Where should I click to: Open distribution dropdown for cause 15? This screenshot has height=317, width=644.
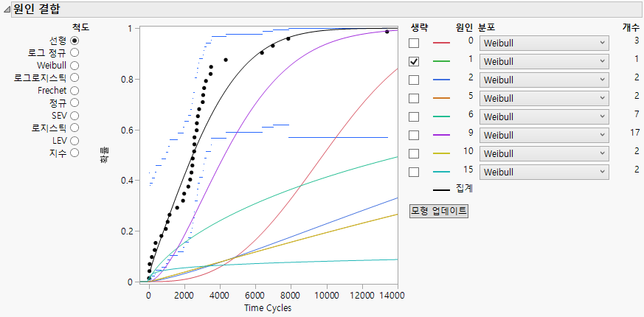(x=544, y=172)
